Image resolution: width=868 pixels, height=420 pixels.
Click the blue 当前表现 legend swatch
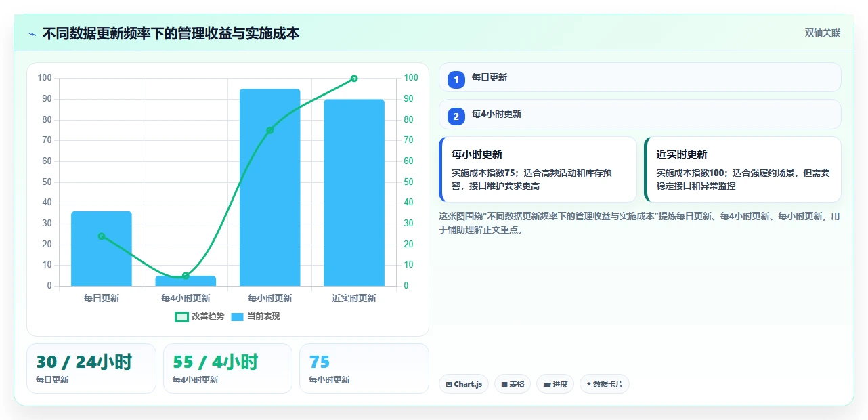click(x=238, y=316)
